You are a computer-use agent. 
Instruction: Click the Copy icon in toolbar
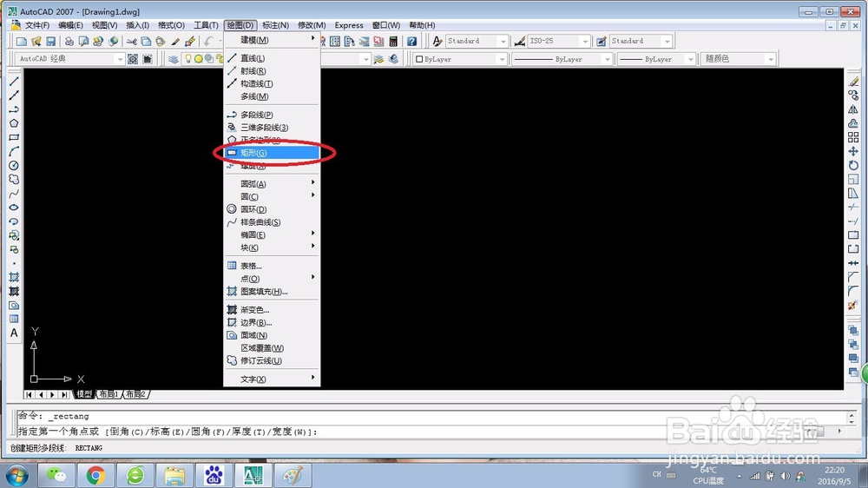(146, 41)
